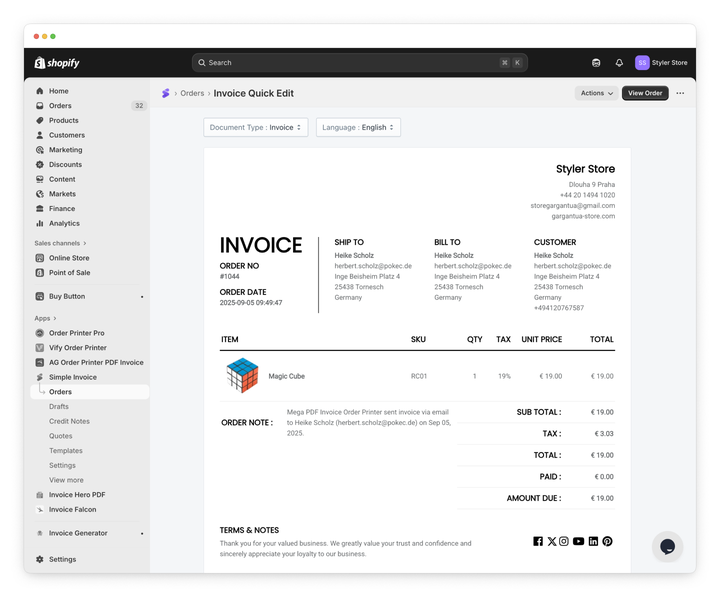Open Credit Notes under Simple Invoice
Screen dimensions: 720x597
69,421
